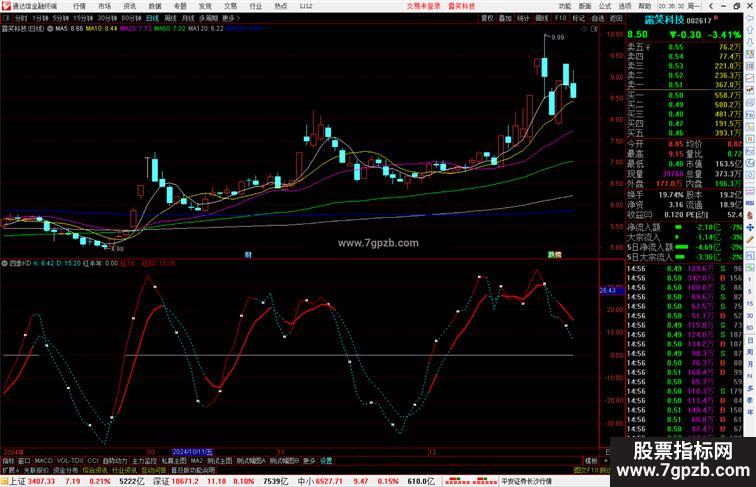Expand 更多 indicators in bottom bar
The image size is (756, 487).
[x=309, y=461]
